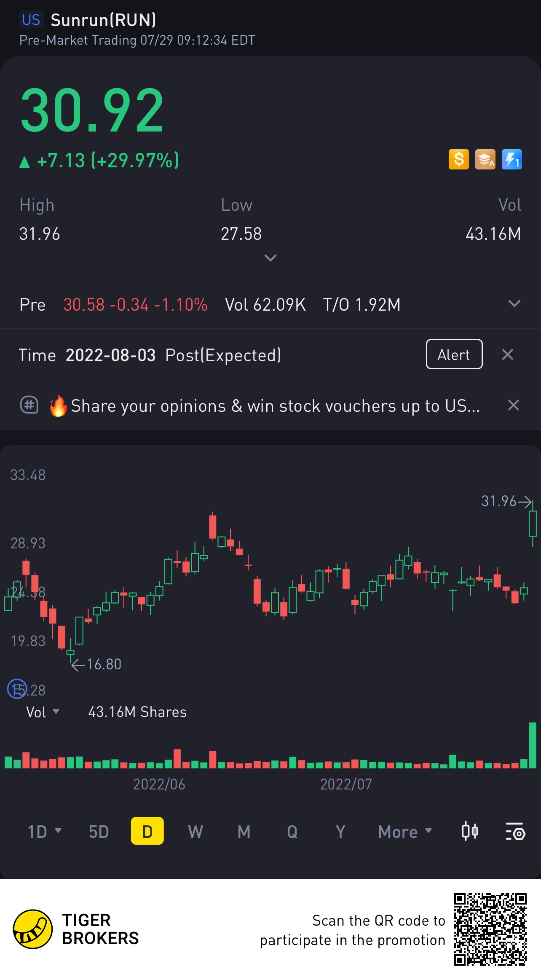Open the More intervals dropdown
The height and width of the screenshot is (980, 541).
[405, 832]
